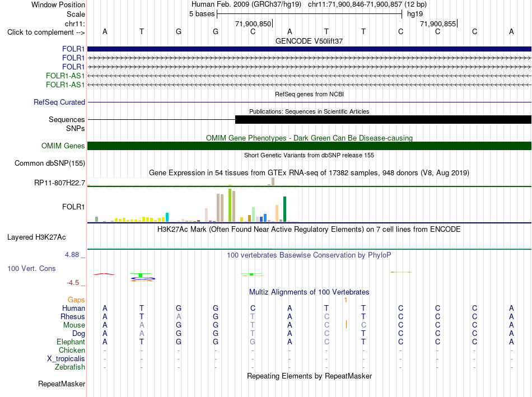Click the Sequences track label
The width and height of the screenshot is (532, 397).
(x=67, y=119)
